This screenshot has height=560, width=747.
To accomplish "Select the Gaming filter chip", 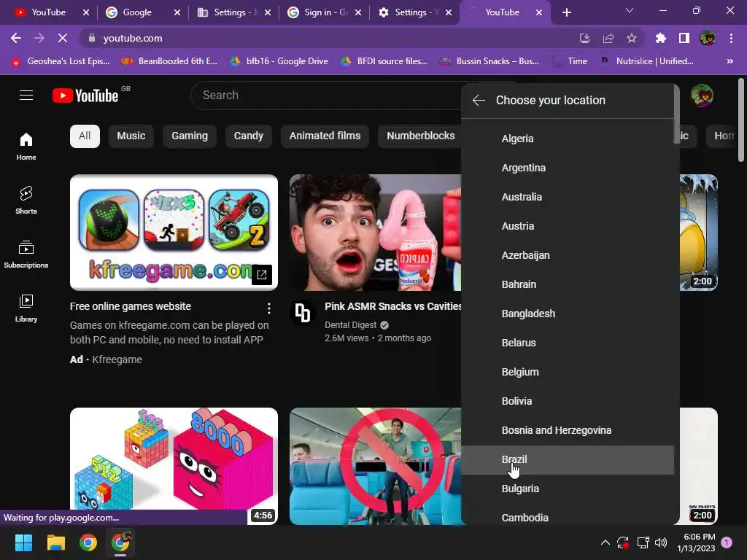I will pyautogui.click(x=190, y=136).
